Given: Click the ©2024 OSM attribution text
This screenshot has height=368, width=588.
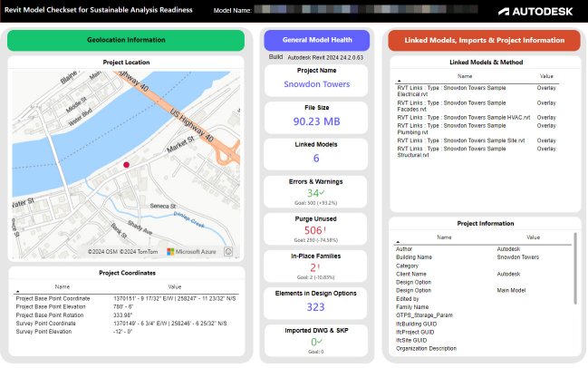Looking at the screenshot, I should click(x=102, y=252).
